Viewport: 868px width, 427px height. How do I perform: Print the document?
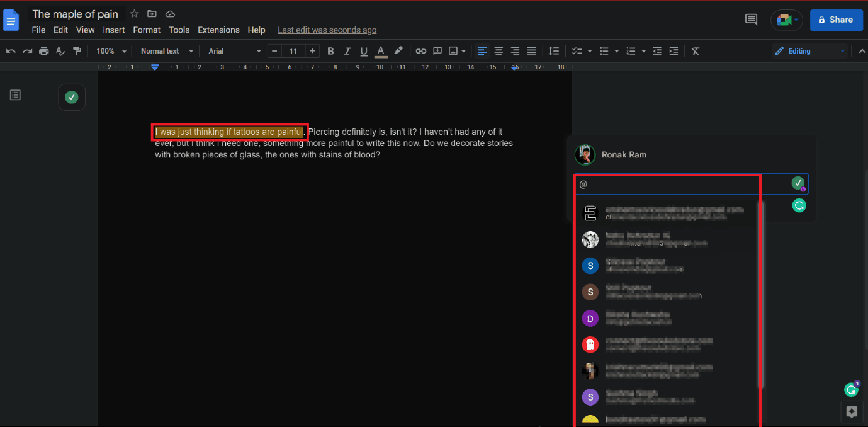tap(43, 51)
